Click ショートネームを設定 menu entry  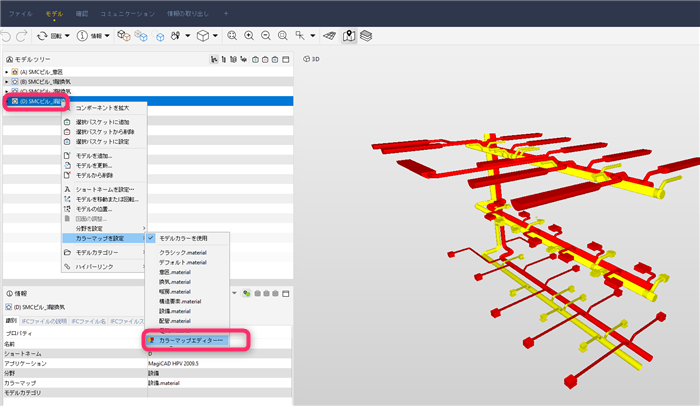pos(104,189)
